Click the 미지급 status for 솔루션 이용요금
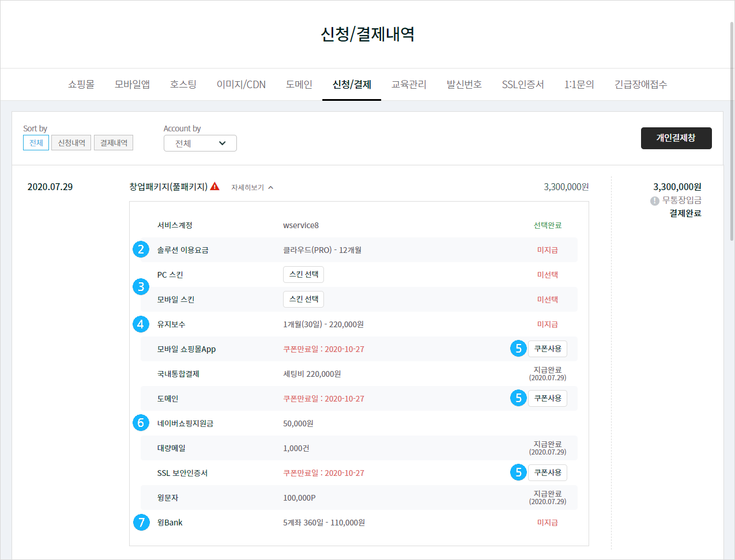735x560 pixels. pyautogui.click(x=548, y=250)
